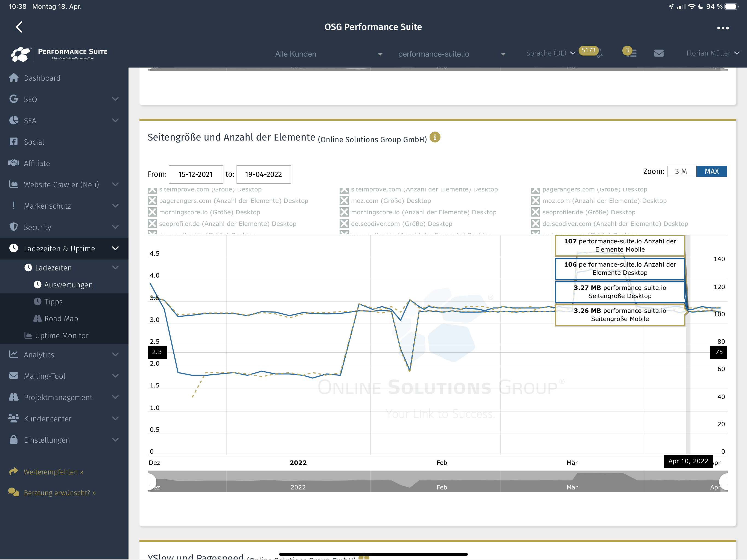Open the mail envelope icon in header

tap(659, 53)
